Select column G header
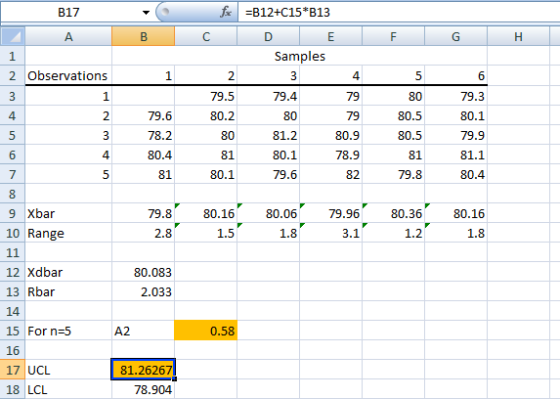560x399 pixels. (x=456, y=36)
